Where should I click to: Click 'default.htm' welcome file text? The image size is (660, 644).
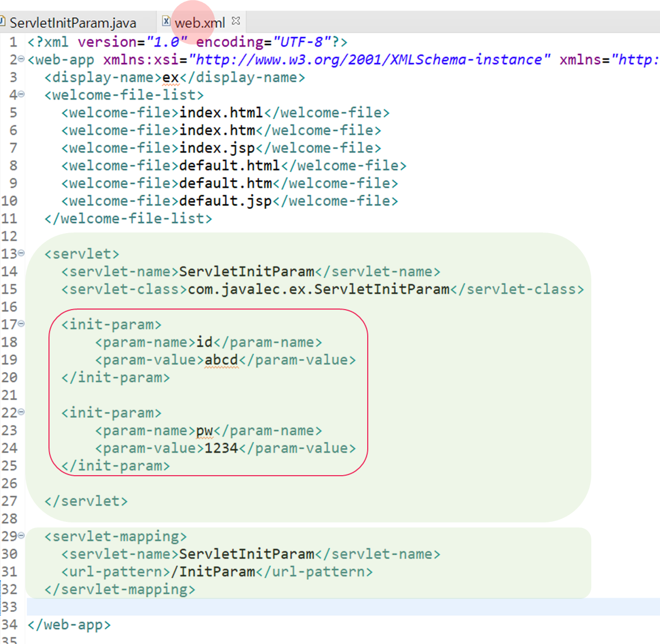226,184
